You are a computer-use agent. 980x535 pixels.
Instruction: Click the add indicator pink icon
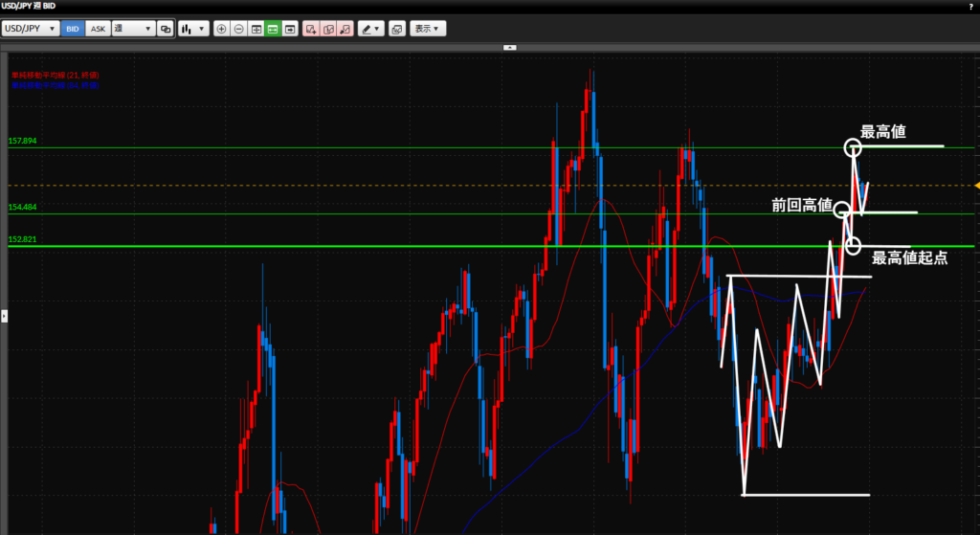[x=311, y=29]
